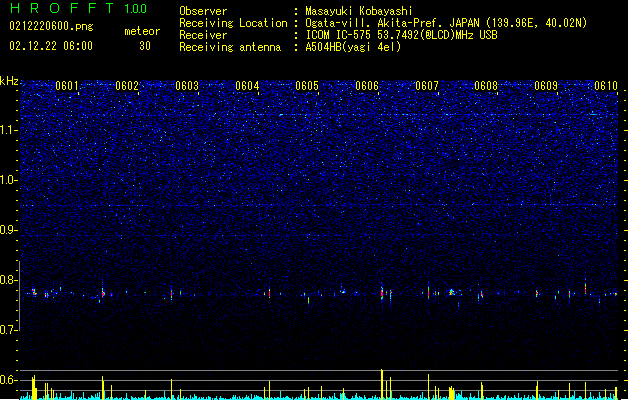Click the tallest yellow power spike after 0606

[382, 384]
